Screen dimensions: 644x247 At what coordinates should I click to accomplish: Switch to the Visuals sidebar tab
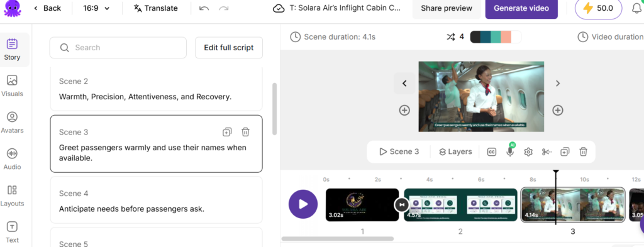(x=13, y=85)
